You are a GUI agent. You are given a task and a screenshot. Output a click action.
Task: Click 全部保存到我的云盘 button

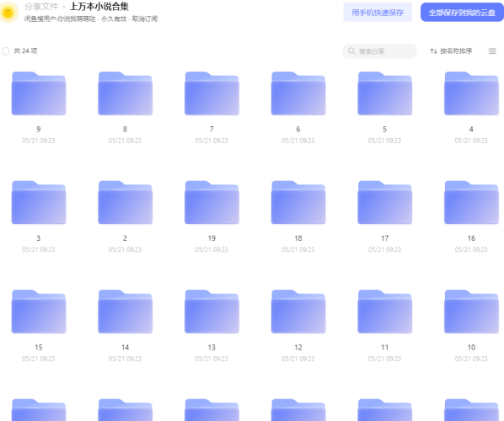click(x=462, y=13)
